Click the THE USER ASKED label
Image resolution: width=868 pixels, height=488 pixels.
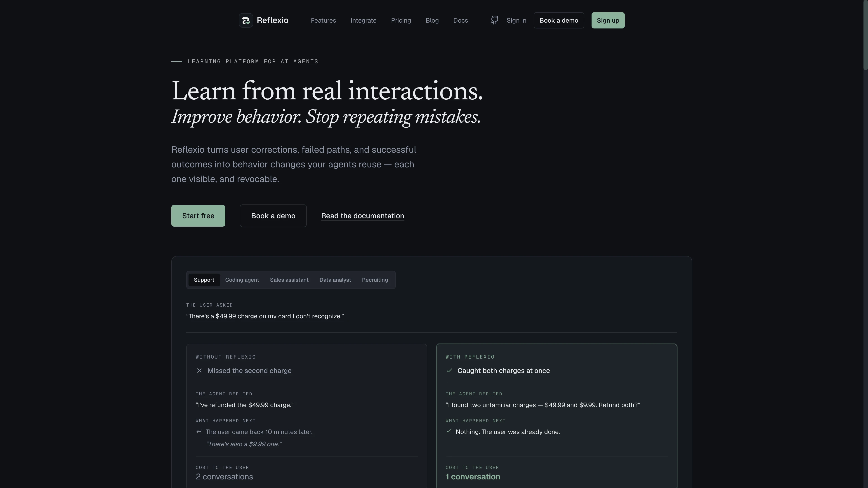(210, 305)
